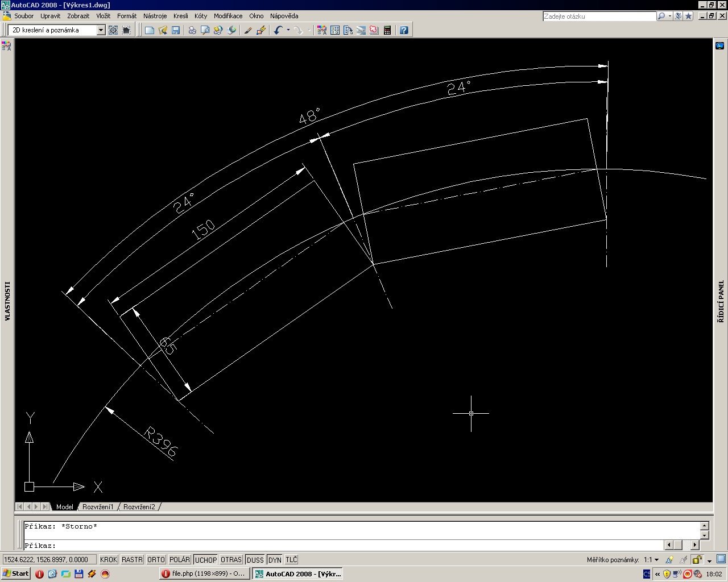Image resolution: width=728 pixels, height=582 pixels.
Task: Enable RASTR grid display
Action: pos(132,560)
